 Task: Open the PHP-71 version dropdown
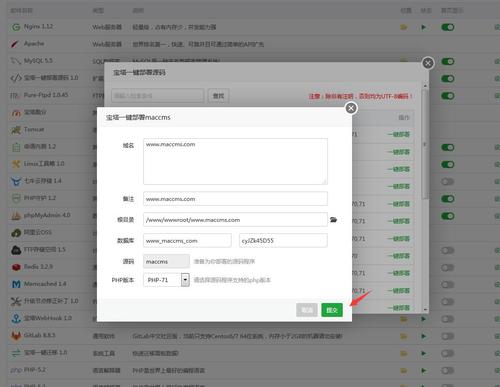tap(166, 280)
